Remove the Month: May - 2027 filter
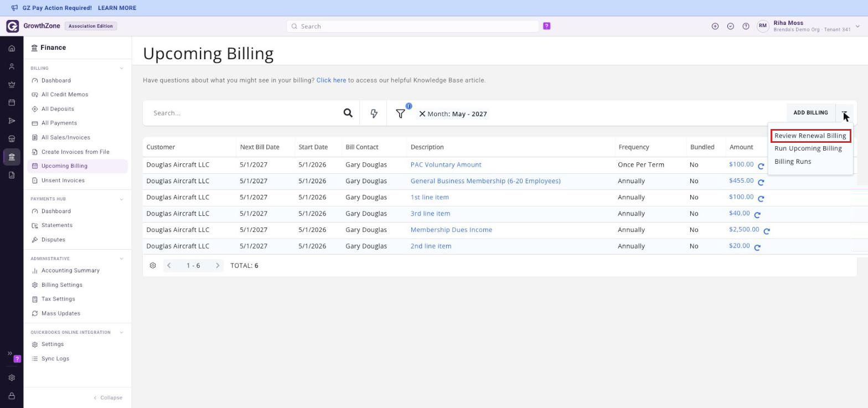868x408 pixels. 422,114
